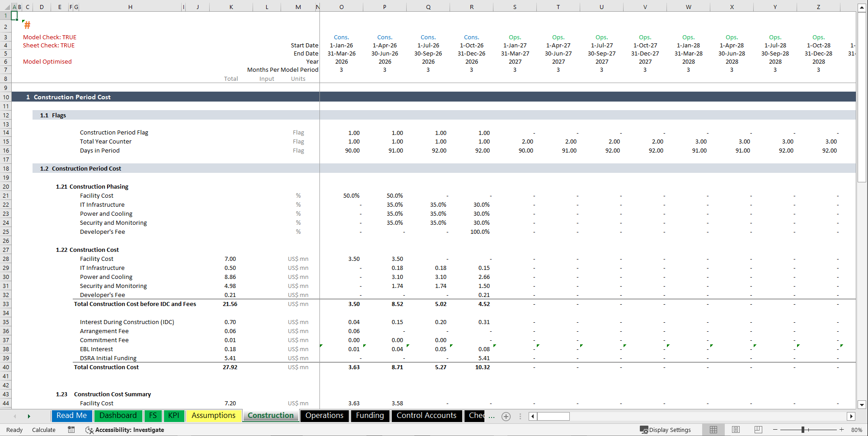Viewport: 868px width, 436px height.
Task: Zoom out using the minus icon
Action: [x=775, y=430]
